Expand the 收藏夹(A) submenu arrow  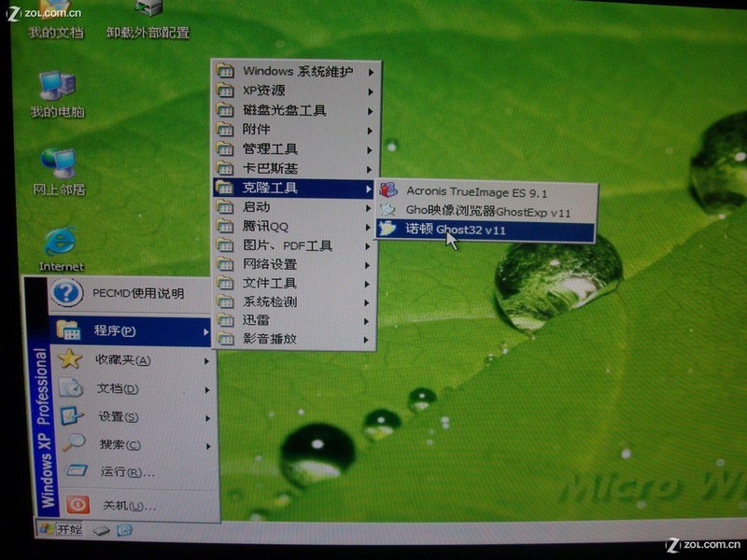206,361
